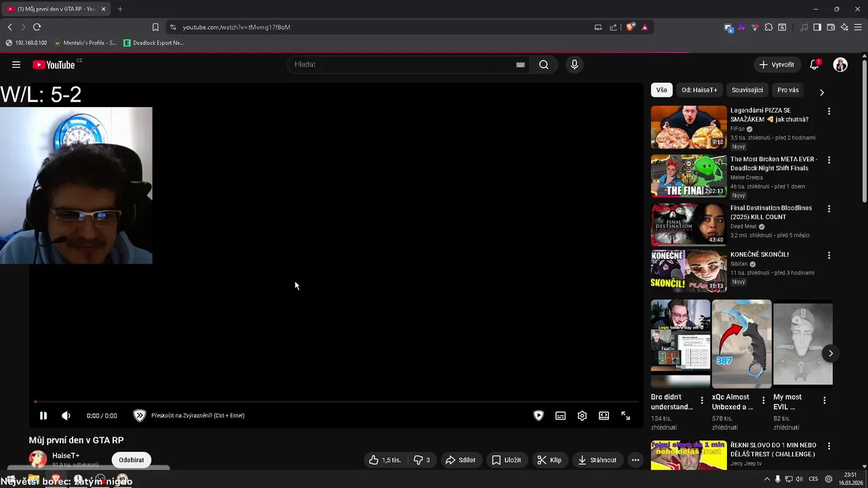Show the next shorts with the arrow
Image resolution: width=868 pixels, height=488 pixels.
pyautogui.click(x=831, y=353)
